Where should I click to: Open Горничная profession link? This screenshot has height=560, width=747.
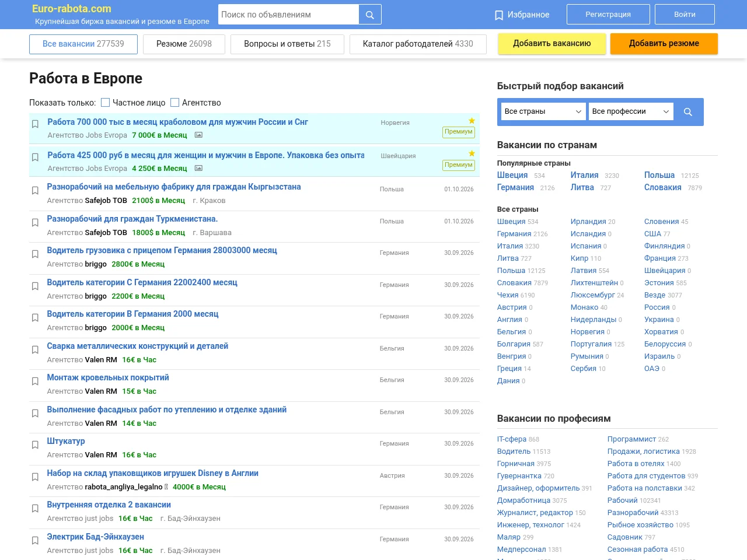pos(516,464)
